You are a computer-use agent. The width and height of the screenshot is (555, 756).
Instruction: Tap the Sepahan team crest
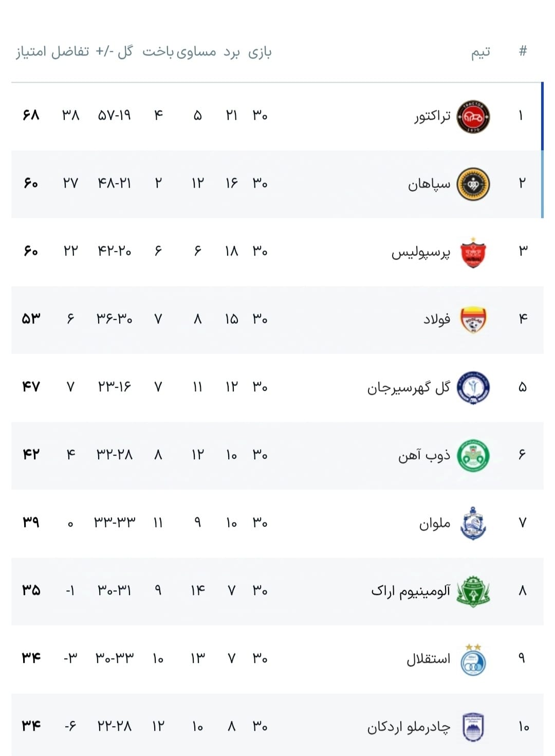coord(473,184)
